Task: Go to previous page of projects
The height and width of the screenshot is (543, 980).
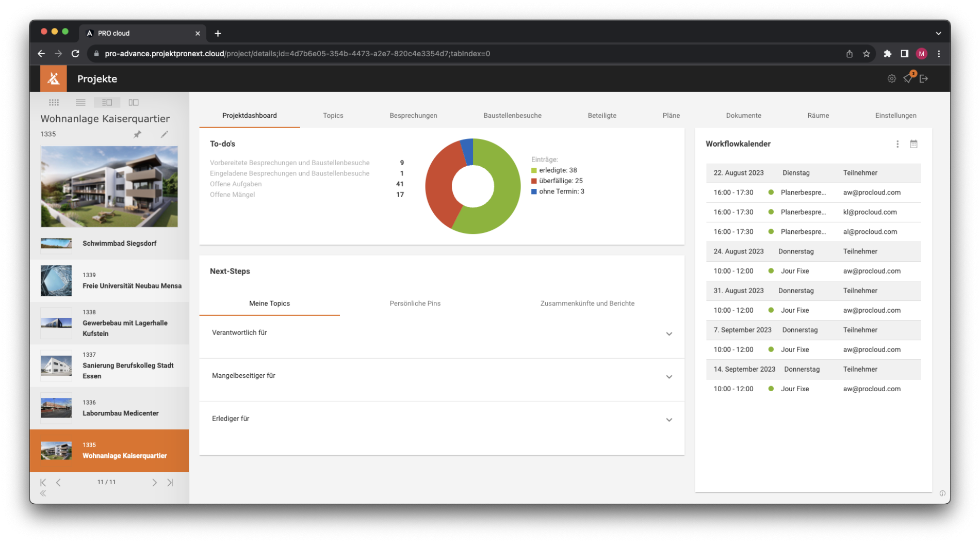Action: (x=58, y=483)
